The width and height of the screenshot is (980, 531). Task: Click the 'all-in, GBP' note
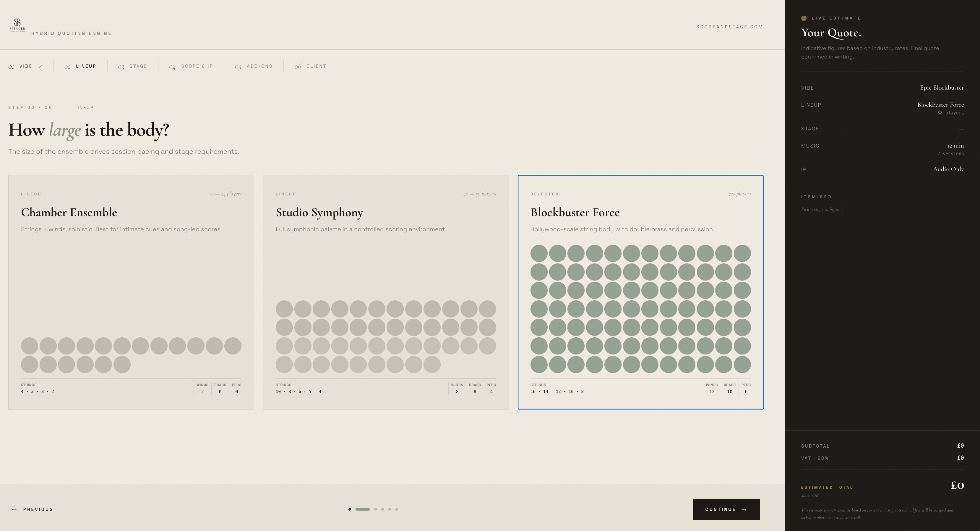pyautogui.click(x=810, y=496)
